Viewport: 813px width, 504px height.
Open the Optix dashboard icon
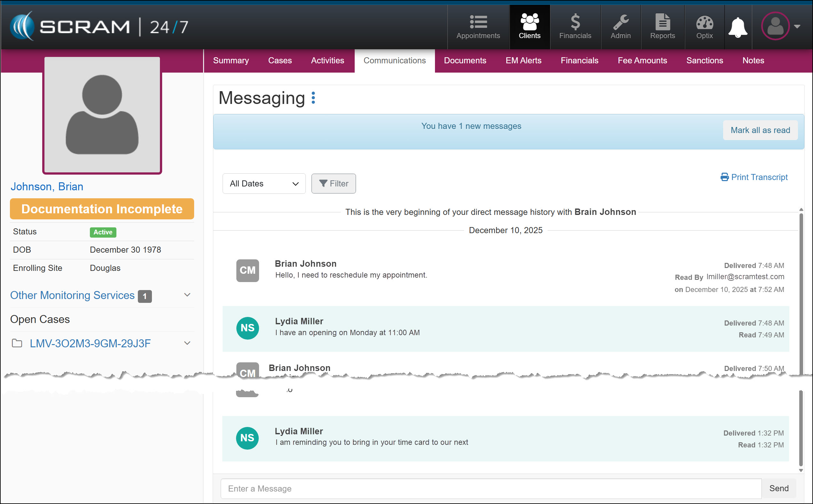[704, 22]
